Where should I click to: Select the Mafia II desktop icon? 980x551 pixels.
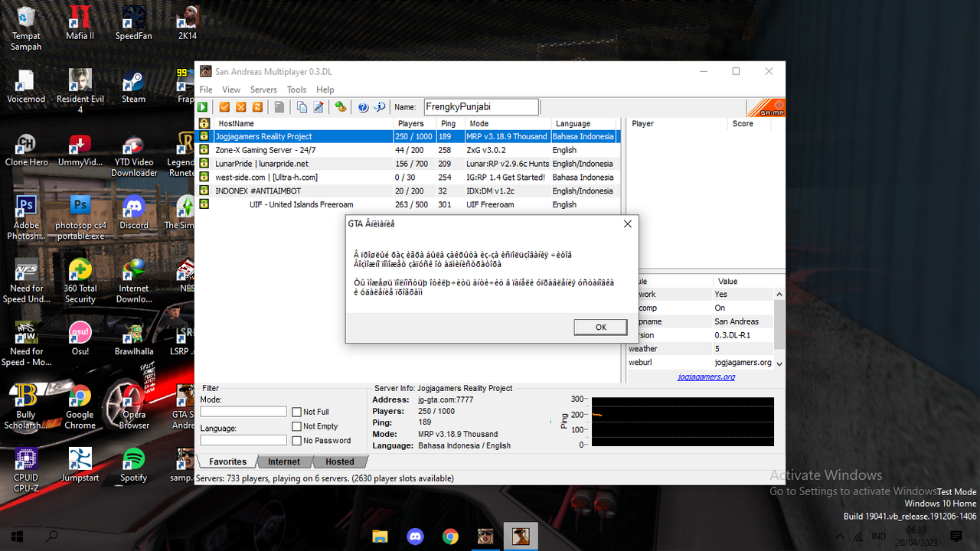click(80, 24)
